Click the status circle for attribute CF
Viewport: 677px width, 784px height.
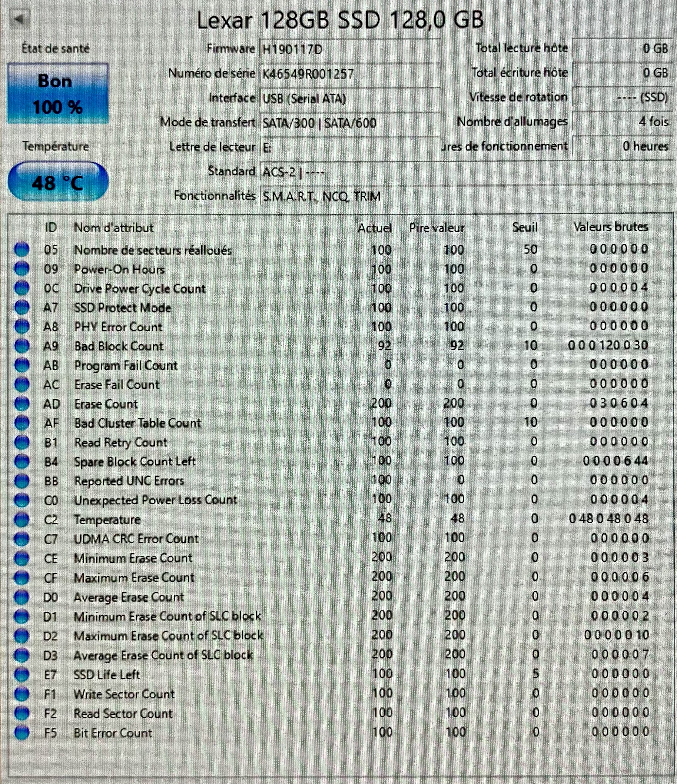tap(21, 578)
